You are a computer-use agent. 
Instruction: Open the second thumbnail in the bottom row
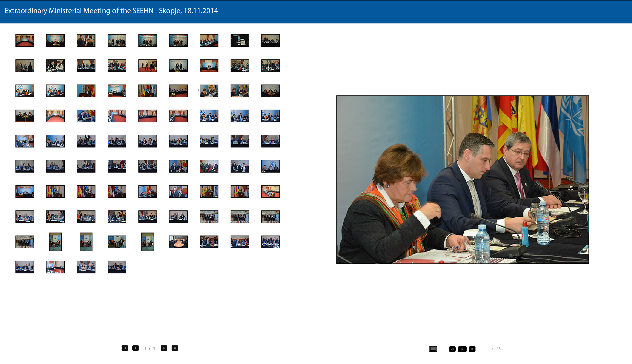55,267
